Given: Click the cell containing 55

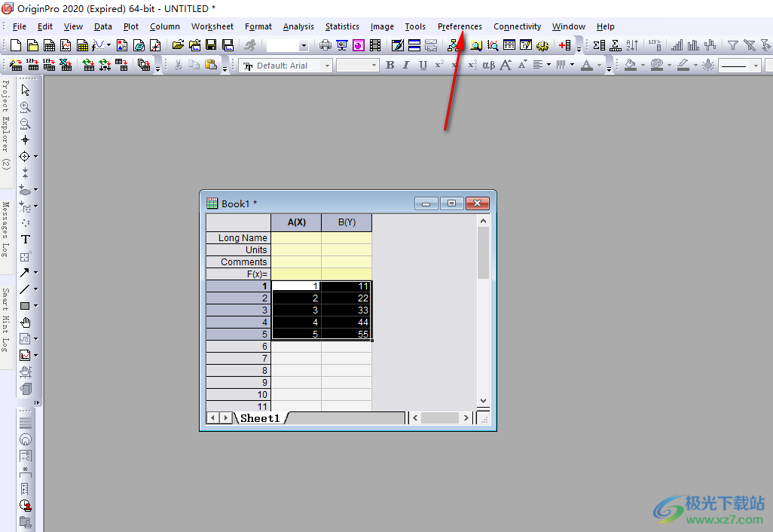Looking at the screenshot, I should (x=347, y=335).
